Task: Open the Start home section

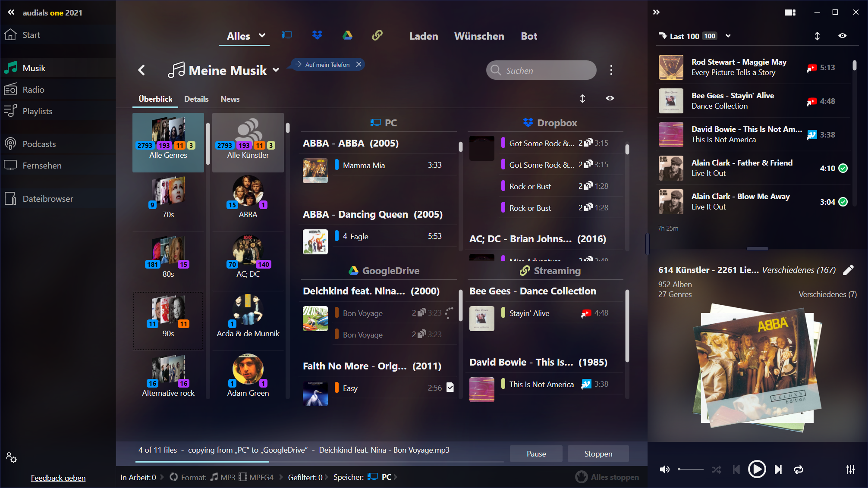Action: coord(58,35)
